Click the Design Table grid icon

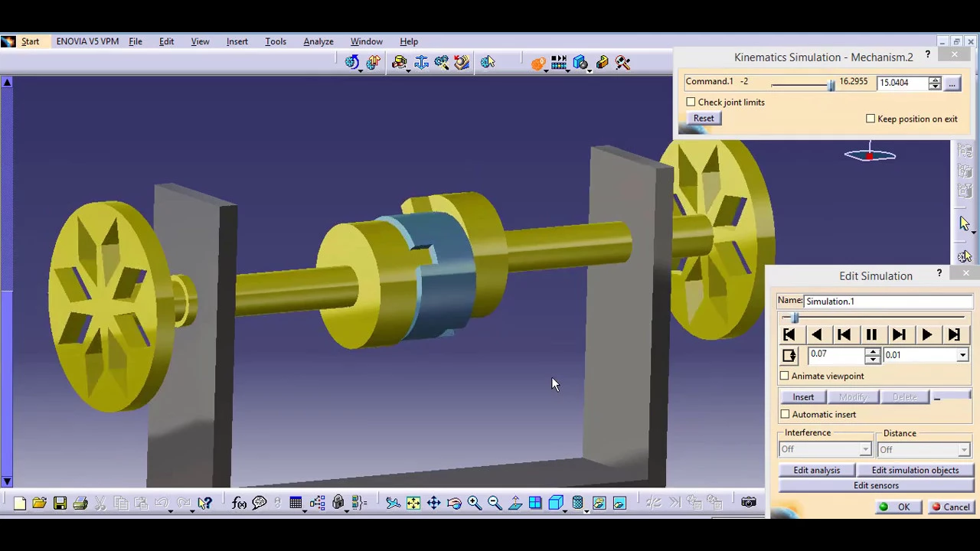[296, 503]
